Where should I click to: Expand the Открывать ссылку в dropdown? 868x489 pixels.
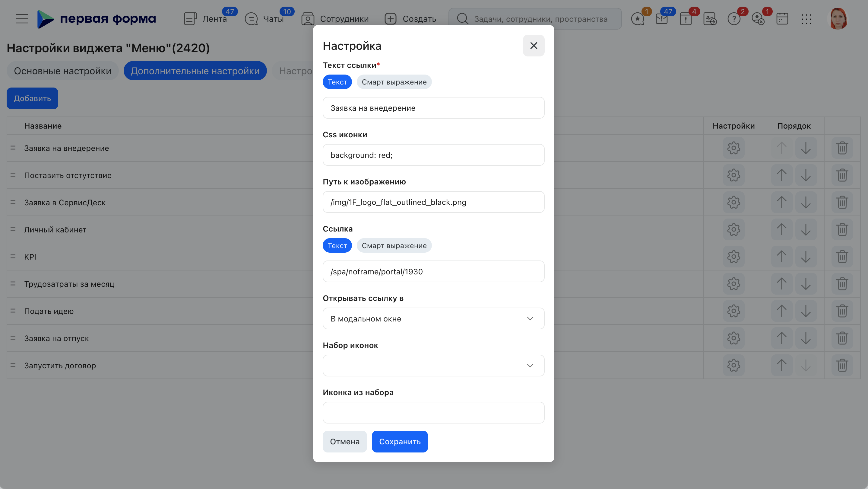(x=434, y=318)
